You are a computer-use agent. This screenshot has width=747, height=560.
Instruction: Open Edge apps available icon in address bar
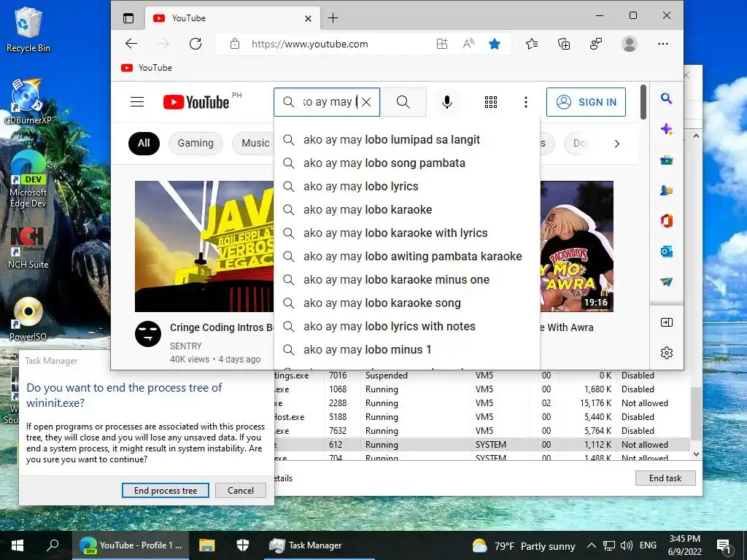442,44
